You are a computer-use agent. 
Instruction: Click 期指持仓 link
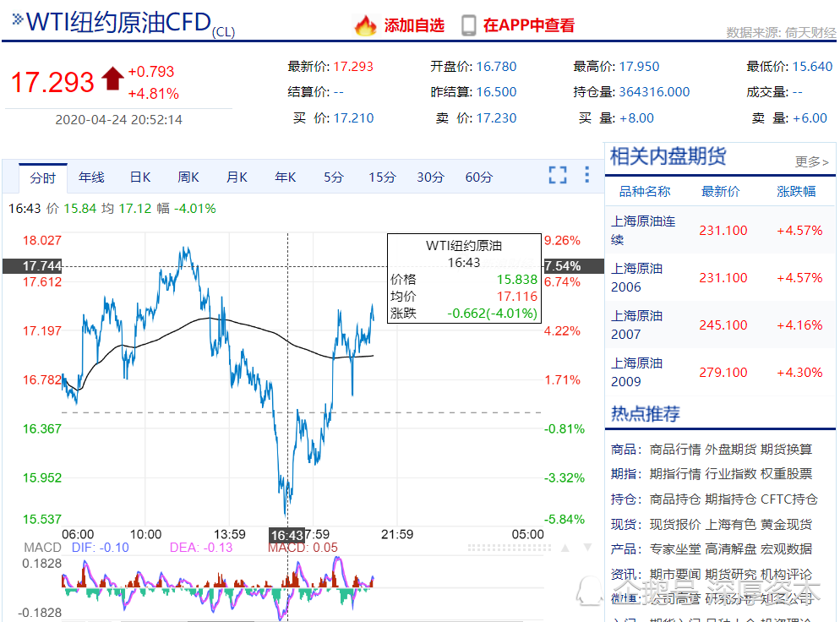pyautogui.click(x=731, y=499)
